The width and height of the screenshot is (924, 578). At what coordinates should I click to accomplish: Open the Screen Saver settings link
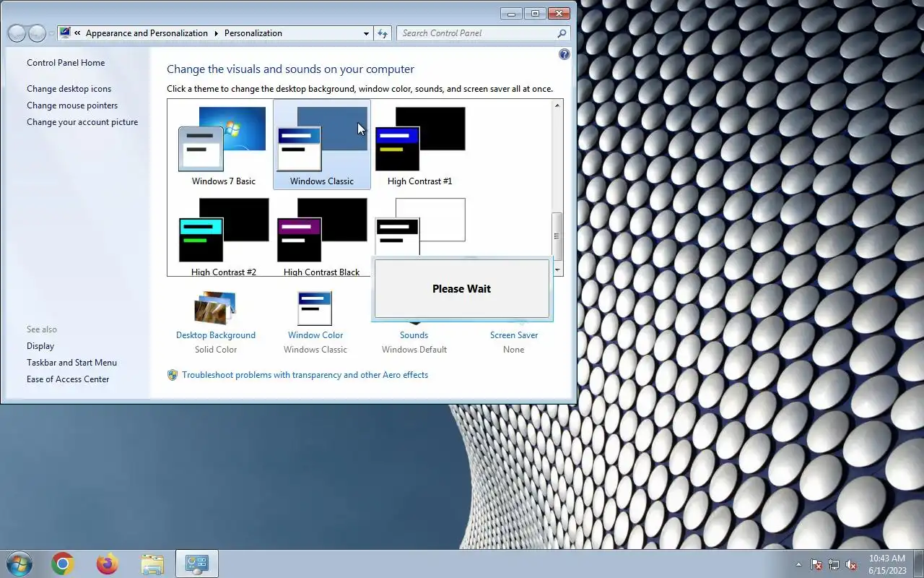[x=514, y=335]
